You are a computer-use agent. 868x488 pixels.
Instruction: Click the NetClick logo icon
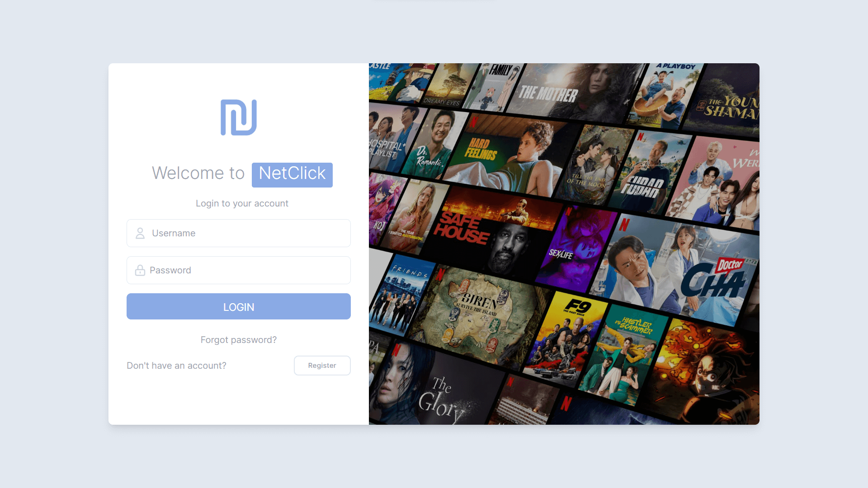point(239,117)
